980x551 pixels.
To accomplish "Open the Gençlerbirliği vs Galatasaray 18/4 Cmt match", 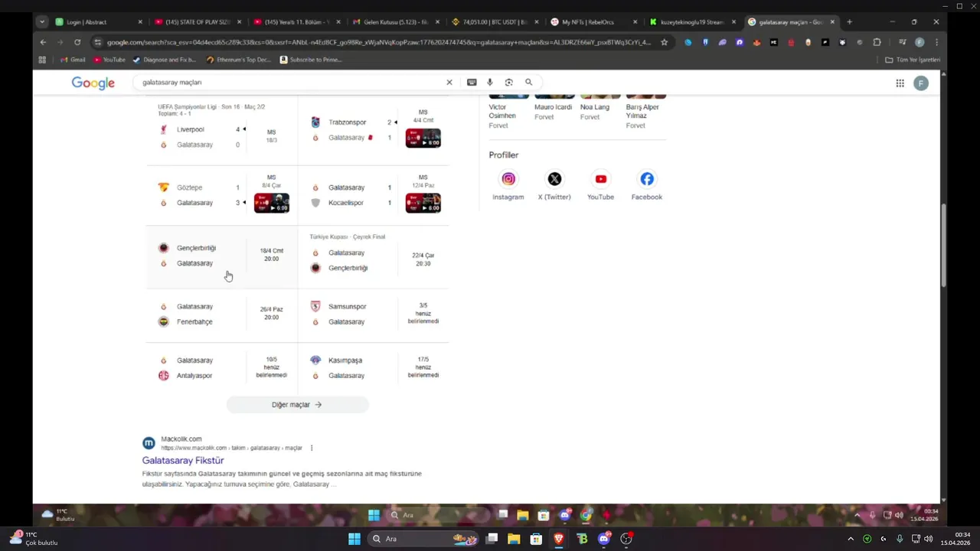I will click(x=221, y=256).
